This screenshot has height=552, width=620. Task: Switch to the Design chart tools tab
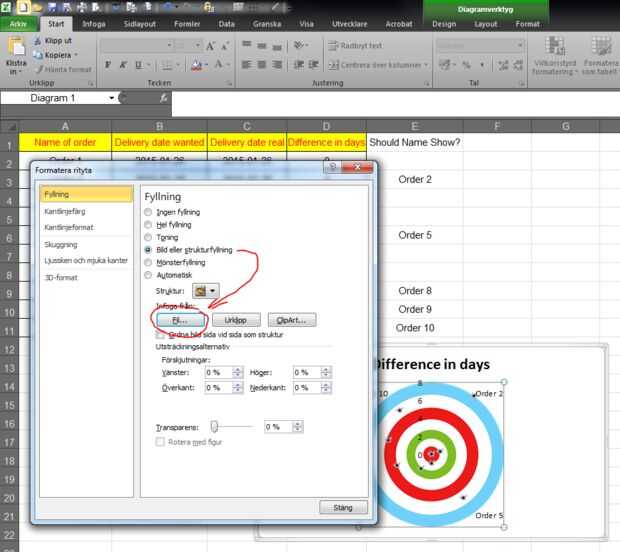(x=444, y=24)
